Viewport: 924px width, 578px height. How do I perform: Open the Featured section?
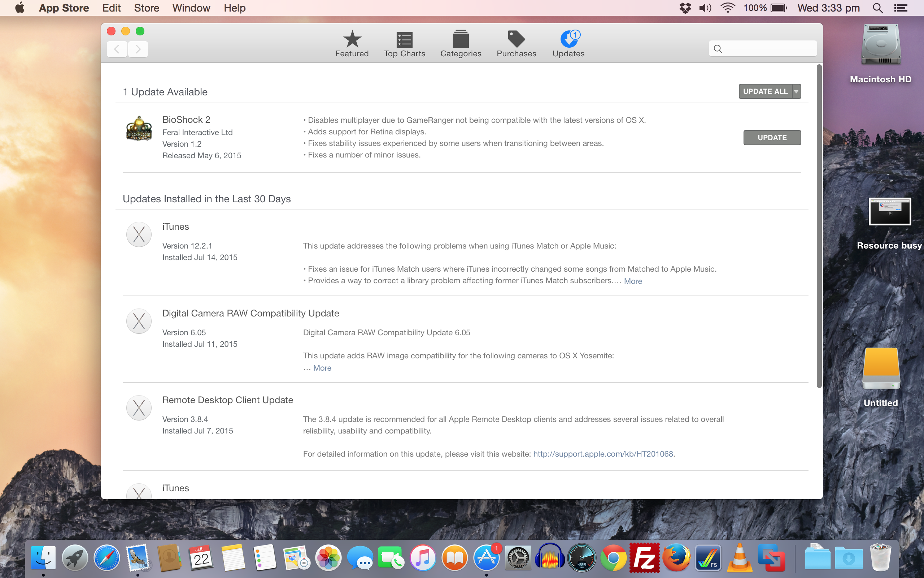(x=352, y=44)
